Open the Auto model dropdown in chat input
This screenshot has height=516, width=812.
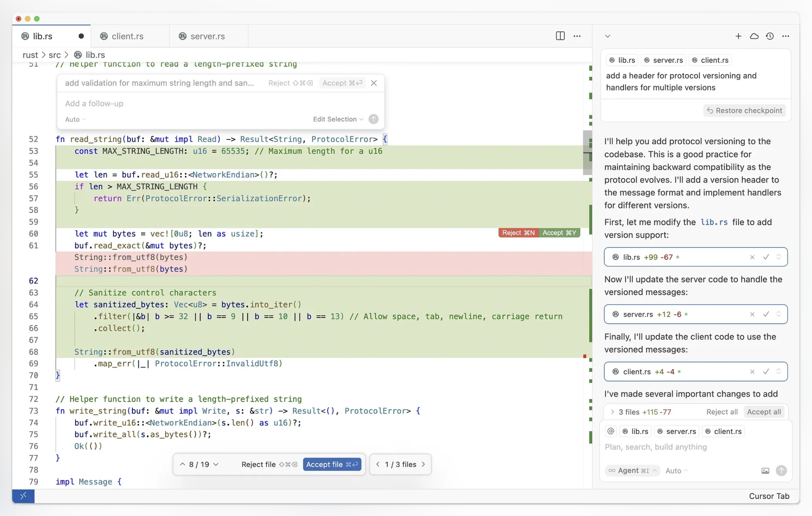[676, 471]
